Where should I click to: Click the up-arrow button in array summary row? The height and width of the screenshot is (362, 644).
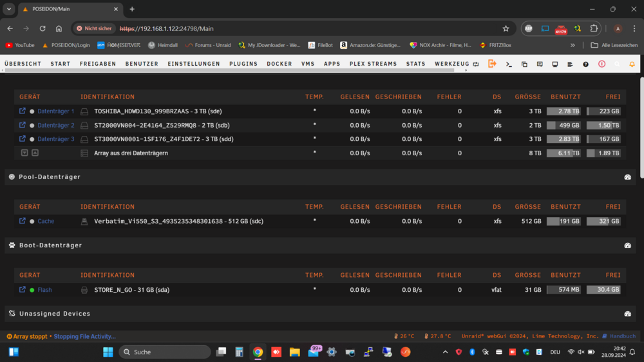(35, 153)
